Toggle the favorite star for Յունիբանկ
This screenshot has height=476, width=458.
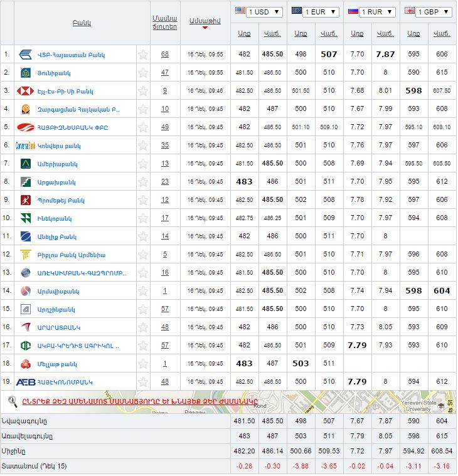click(143, 73)
